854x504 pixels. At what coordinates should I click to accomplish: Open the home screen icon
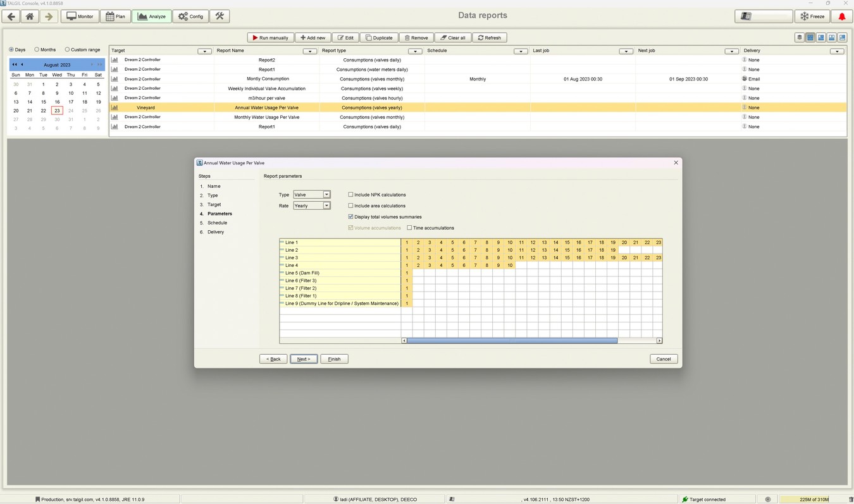[x=30, y=16]
